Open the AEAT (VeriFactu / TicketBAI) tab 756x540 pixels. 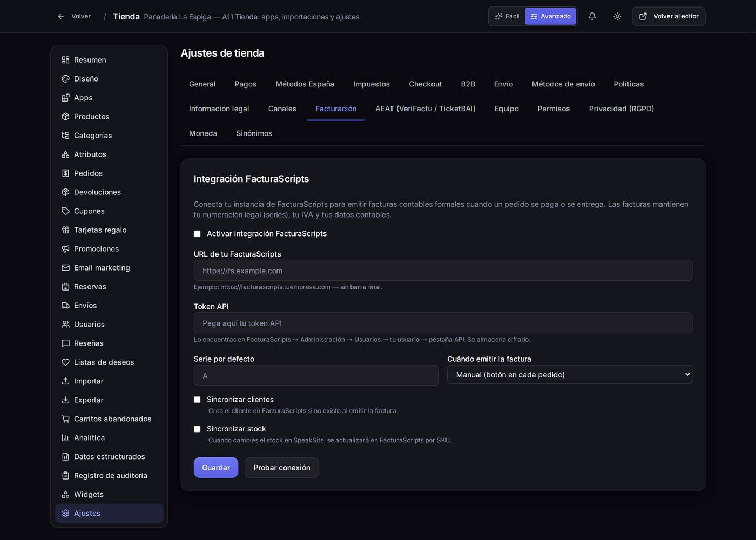pyautogui.click(x=426, y=109)
